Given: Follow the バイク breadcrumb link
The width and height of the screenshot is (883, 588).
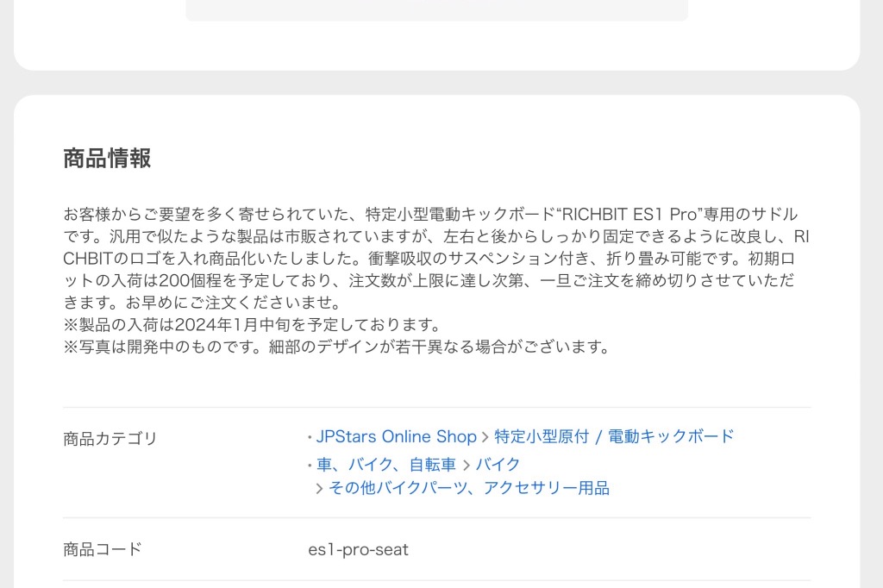Looking at the screenshot, I should click(498, 465).
